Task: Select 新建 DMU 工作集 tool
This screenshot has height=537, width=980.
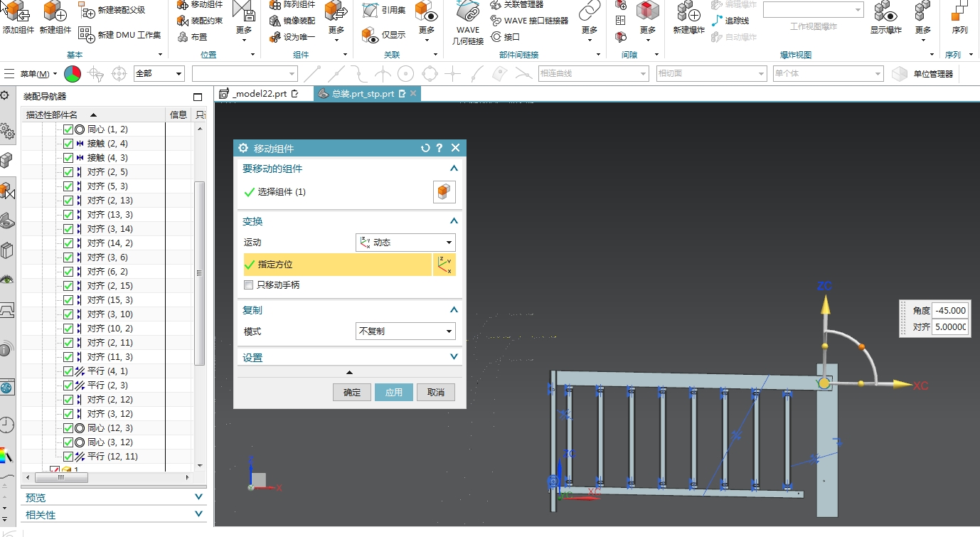Action: 119,34
